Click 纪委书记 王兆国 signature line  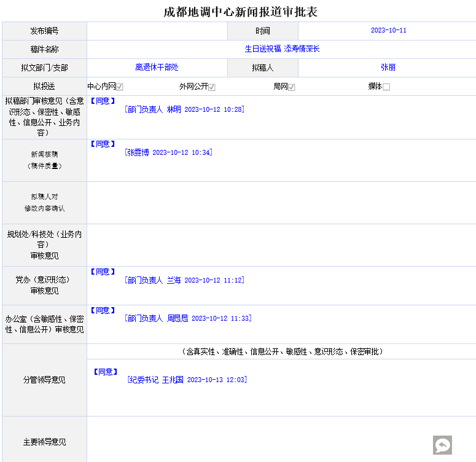[187, 380]
